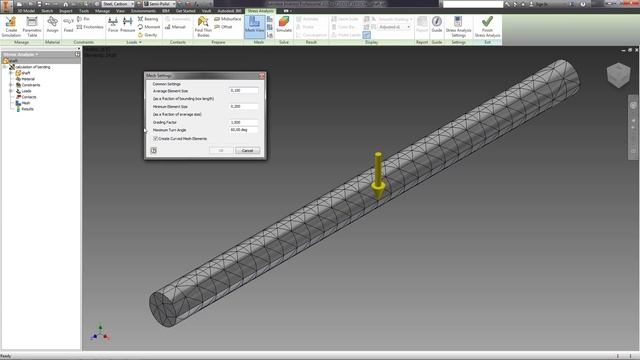Open the Guide tool
This screenshot has width=640, height=360.
click(437, 25)
